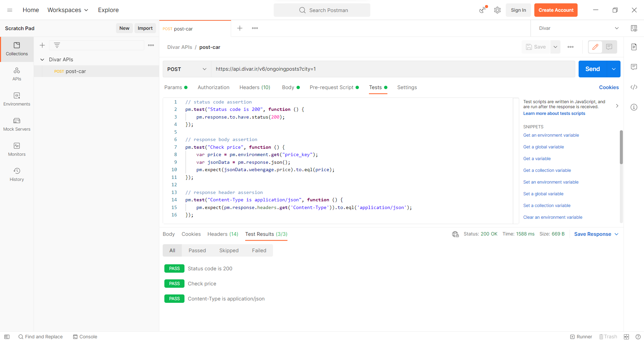Image resolution: width=644 pixels, height=341 pixels.
Task: Open Cookies link
Action: (x=609, y=87)
